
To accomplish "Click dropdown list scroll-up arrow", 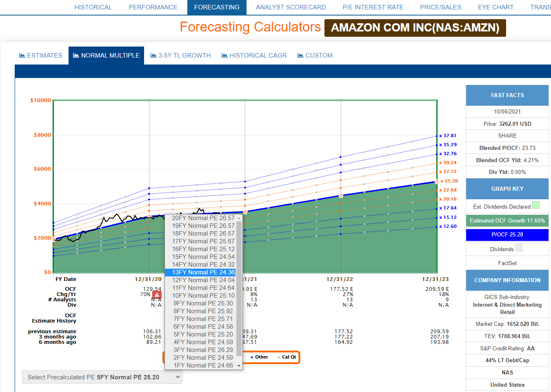I will click(x=239, y=218).
